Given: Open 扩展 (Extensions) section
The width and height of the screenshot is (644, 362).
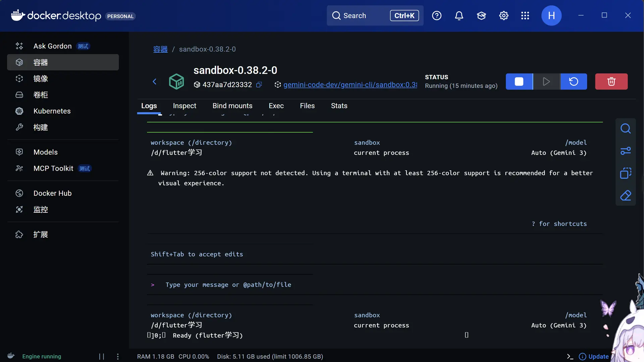Looking at the screenshot, I should [x=63, y=235].
